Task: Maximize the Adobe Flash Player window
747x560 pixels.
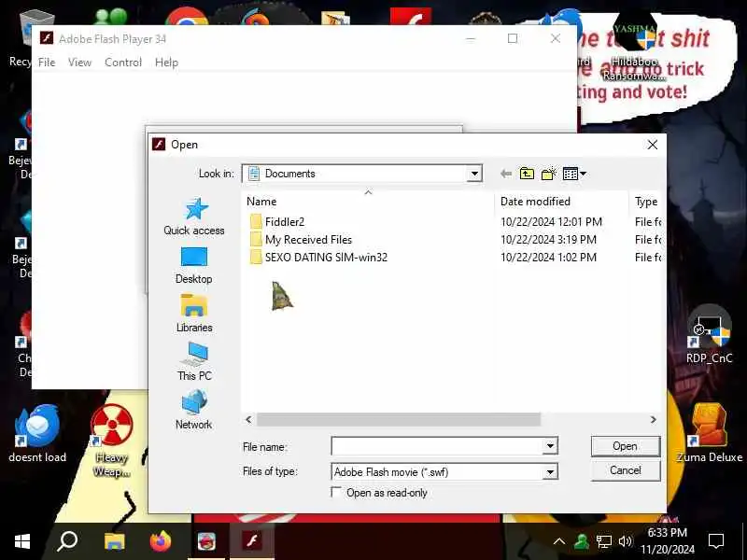Action: click(x=513, y=38)
